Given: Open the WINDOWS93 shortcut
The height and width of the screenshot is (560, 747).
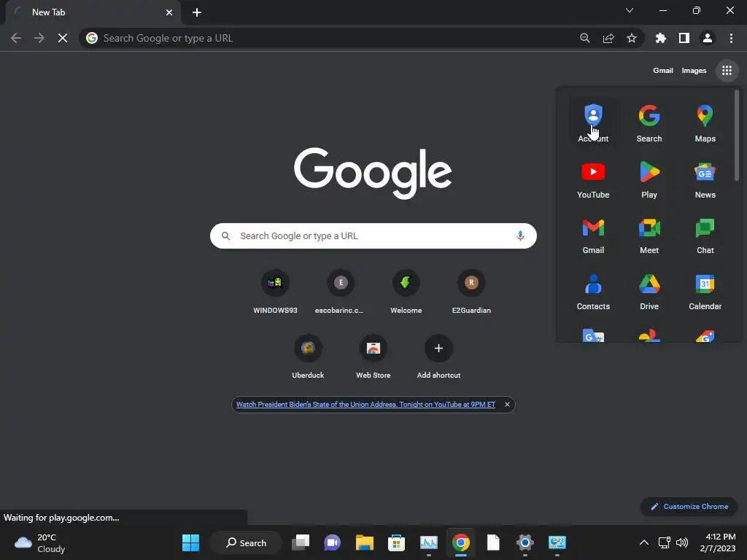Looking at the screenshot, I should point(275,292).
